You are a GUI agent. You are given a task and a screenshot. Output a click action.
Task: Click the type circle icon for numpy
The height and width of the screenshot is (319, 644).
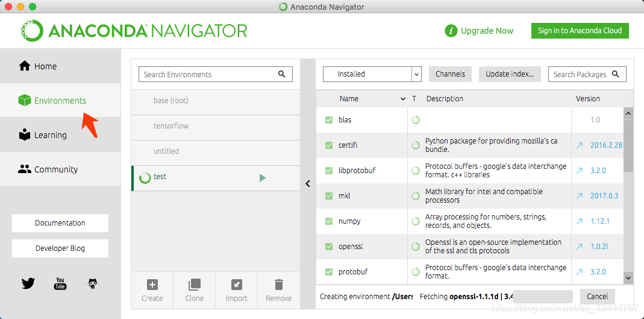[416, 221]
